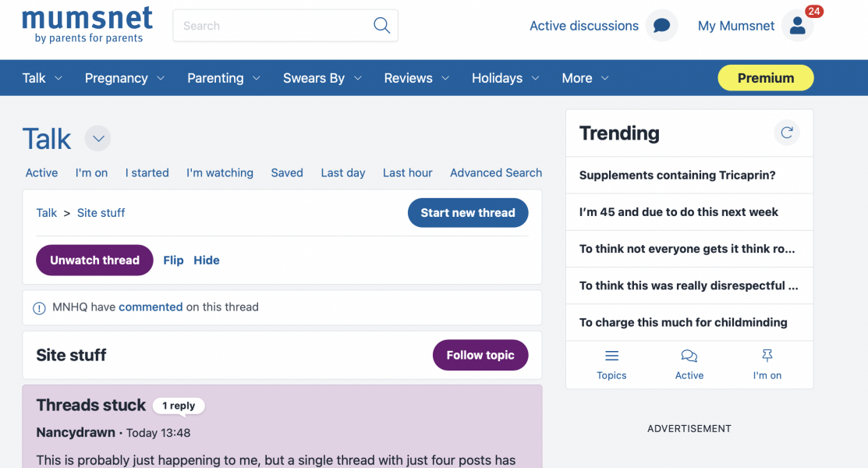This screenshot has height=468, width=868.
Task: Select the I'm on pin icon
Action: (x=767, y=355)
